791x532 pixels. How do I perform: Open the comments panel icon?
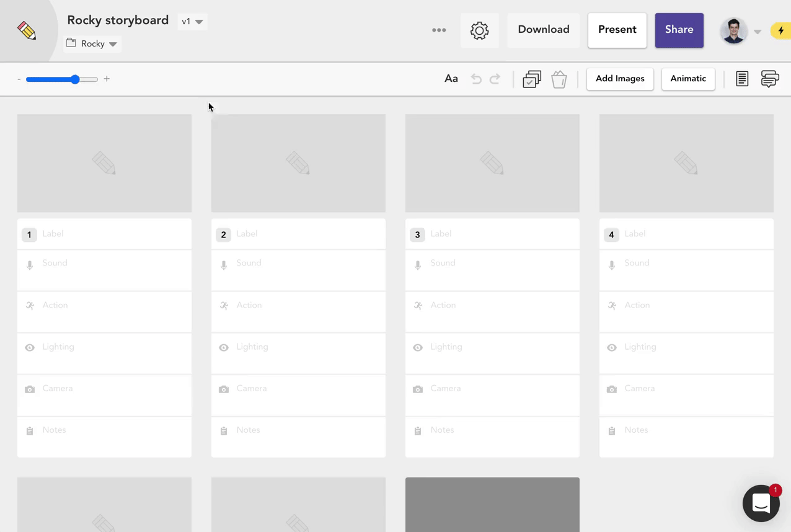pyautogui.click(x=769, y=79)
